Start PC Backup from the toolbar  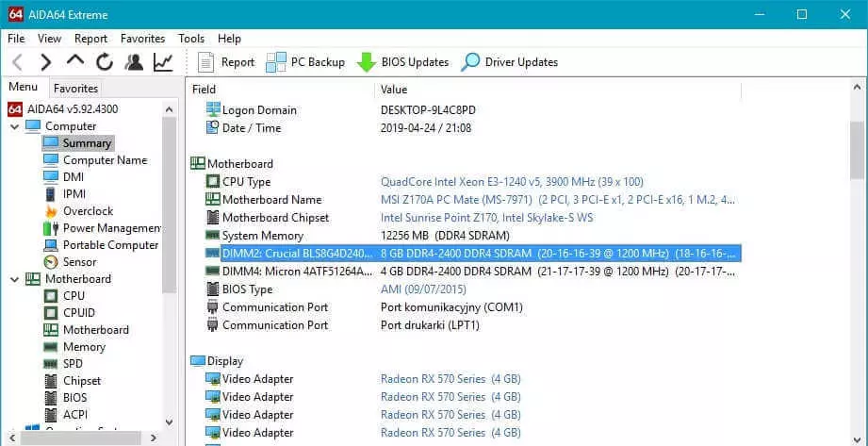pyautogui.click(x=305, y=62)
